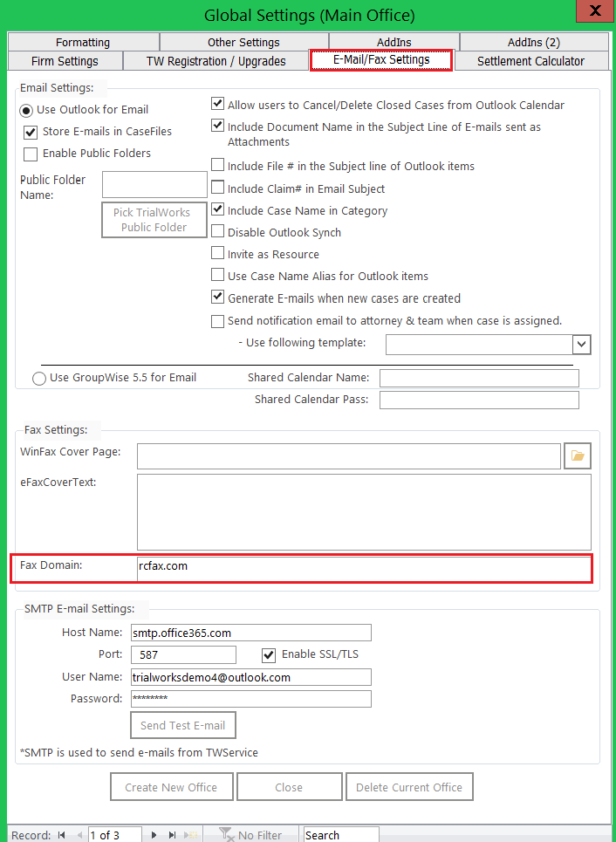Open the Settlement Calculator tab

pos(531,61)
